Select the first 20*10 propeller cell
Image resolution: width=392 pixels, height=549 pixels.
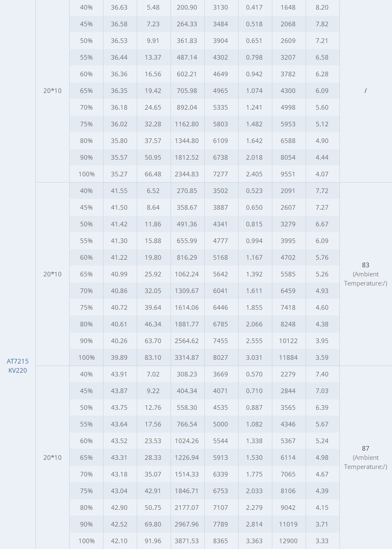point(53,90)
